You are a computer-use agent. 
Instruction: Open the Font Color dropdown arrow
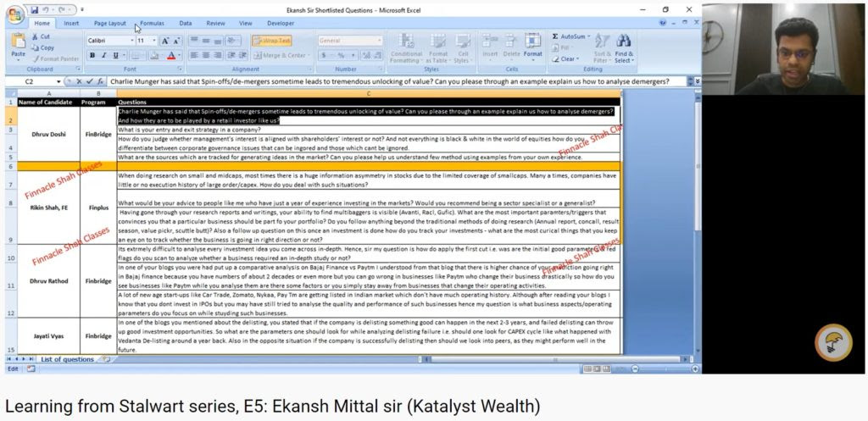click(180, 55)
